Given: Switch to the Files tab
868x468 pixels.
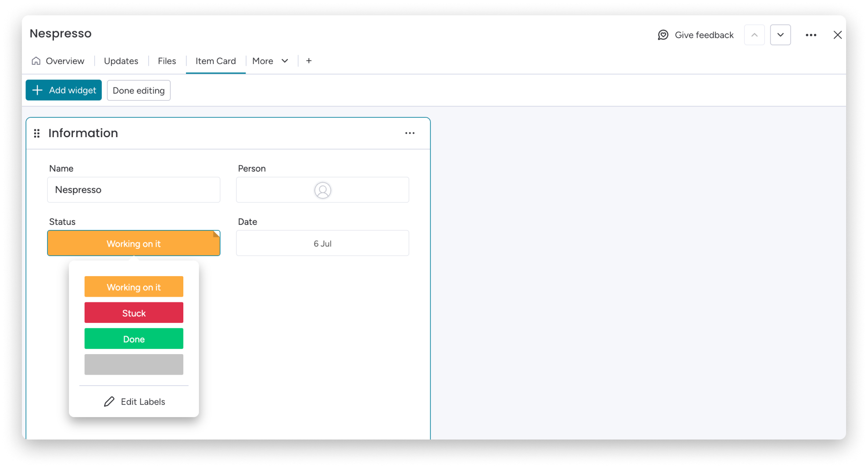Looking at the screenshot, I should pyautogui.click(x=167, y=61).
